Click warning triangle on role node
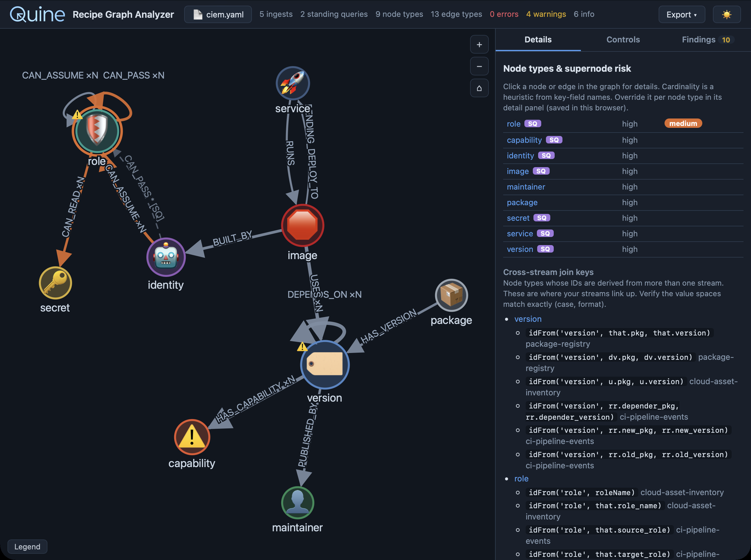The image size is (751, 560). pos(77,114)
